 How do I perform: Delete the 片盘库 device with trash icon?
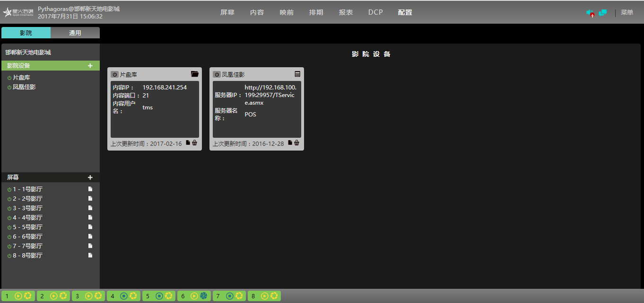195,143
